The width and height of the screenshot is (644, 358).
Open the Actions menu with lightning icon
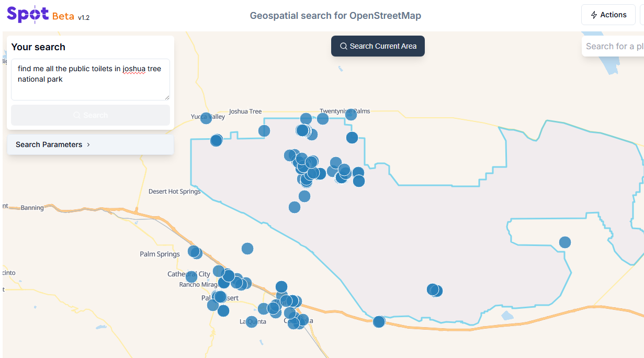[x=608, y=15]
